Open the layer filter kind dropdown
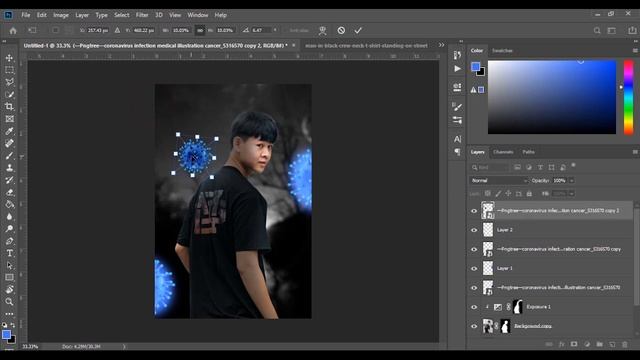The height and width of the screenshot is (360, 640). point(490,167)
